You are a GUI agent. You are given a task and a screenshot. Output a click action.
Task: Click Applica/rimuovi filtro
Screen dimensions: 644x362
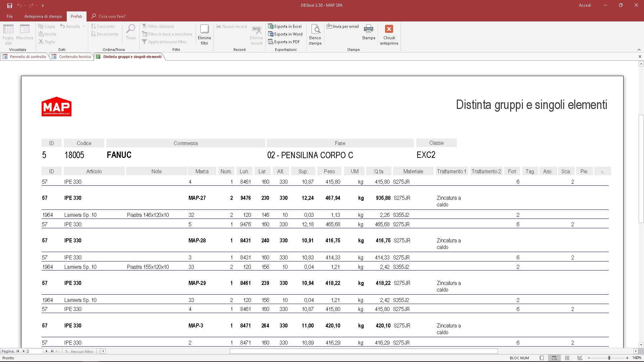coord(164,42)
